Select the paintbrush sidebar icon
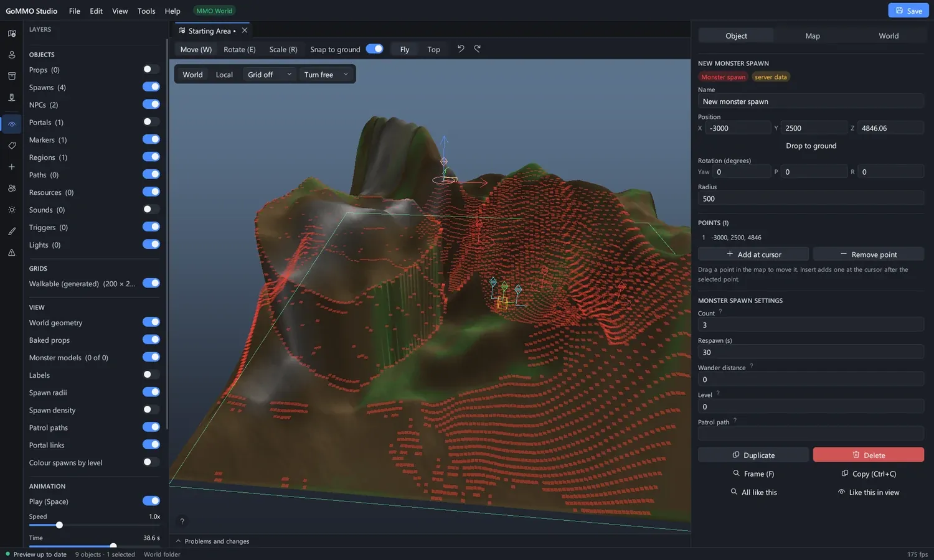Screen dimensions: 934x560 click(12, 231)
